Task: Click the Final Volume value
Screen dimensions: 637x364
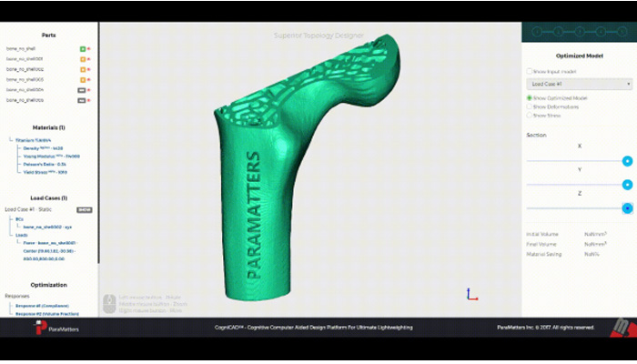Action: tap(595, 244)
